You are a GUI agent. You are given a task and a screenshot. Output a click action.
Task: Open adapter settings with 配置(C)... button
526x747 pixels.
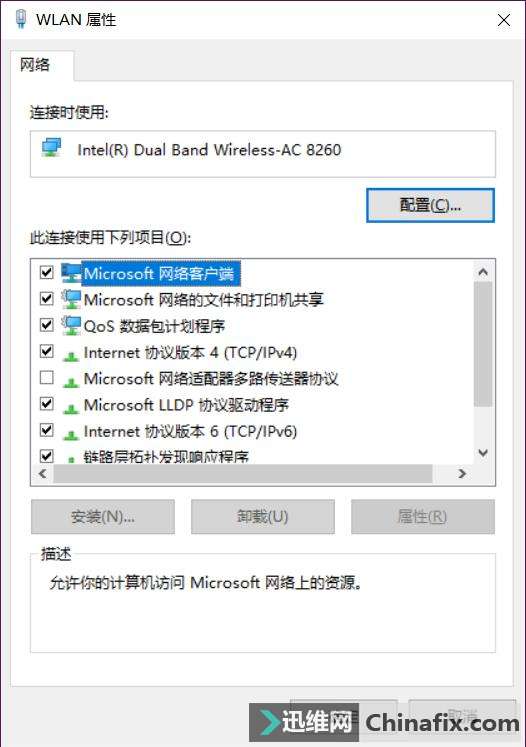click(x=430, y=205)
